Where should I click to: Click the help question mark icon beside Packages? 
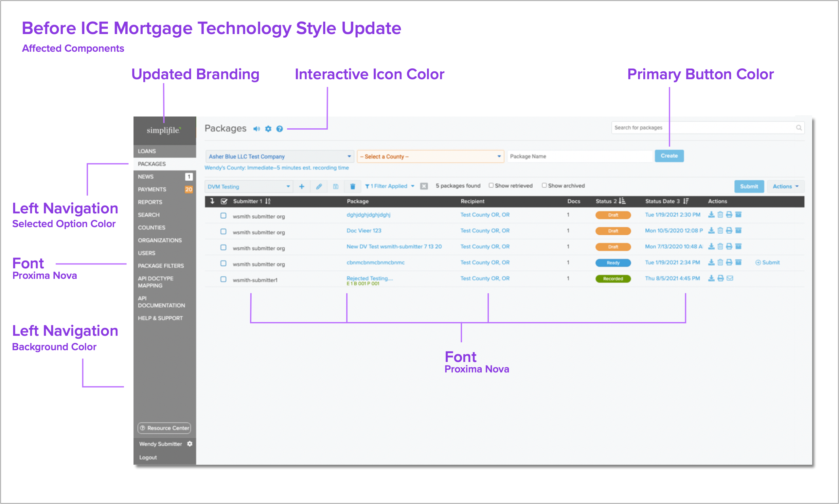(279, 129)
